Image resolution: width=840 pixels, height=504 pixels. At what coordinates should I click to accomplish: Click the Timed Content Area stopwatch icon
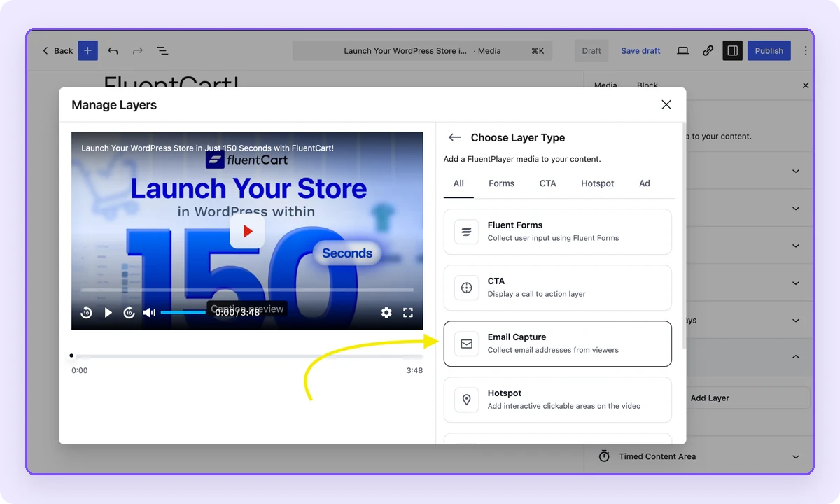604,456
